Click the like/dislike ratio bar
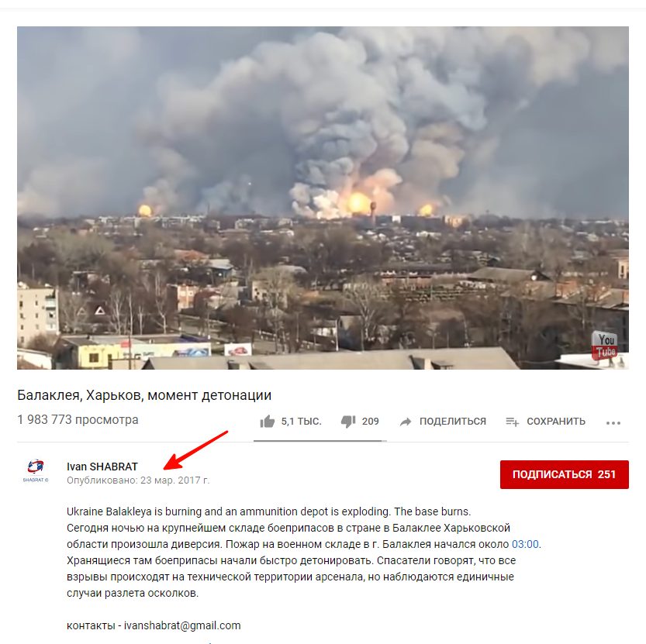The height and width of the screenshot is (644, 646). pos(320,441)
